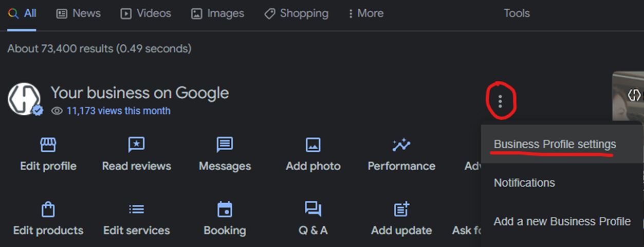Click the 11,173 views this month link
The height and width of the screenshot is (247, 644).
[118, 111]
